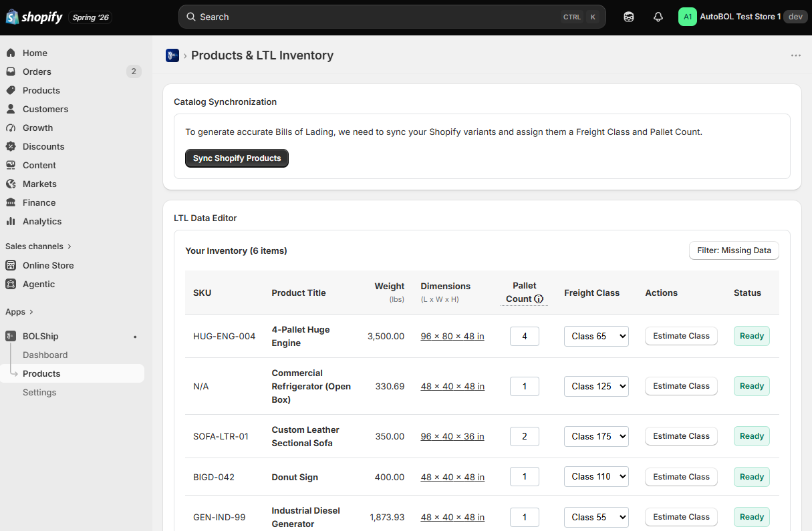The height and width of the screenshot is (531, 812).
Task: Open Donut Sign dimensions link
Action: 452,477
